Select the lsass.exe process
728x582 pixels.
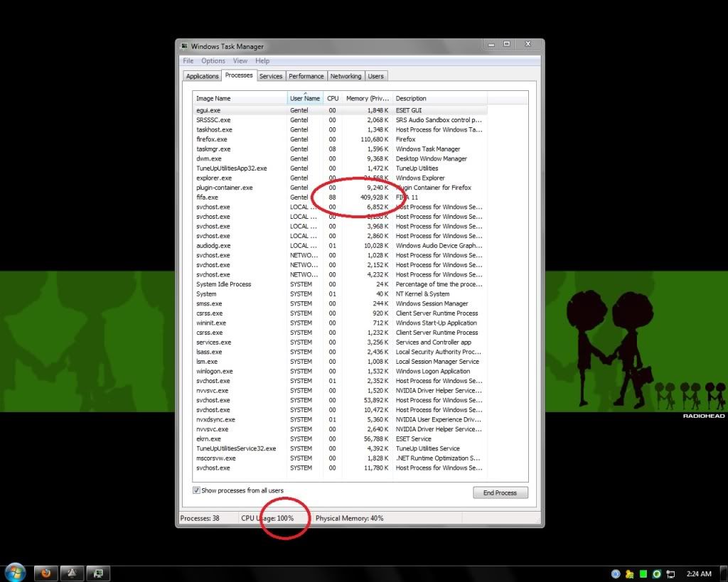point(341,352)
